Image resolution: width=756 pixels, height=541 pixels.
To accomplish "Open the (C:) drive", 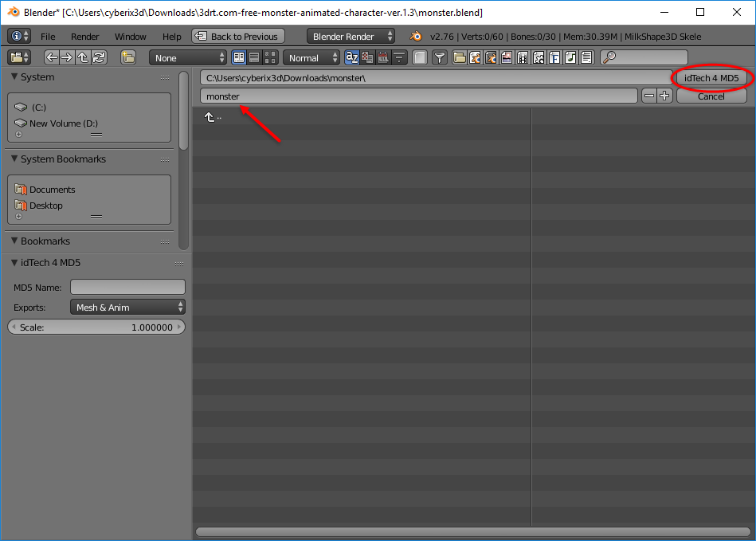I will click(x=38, y=108).
